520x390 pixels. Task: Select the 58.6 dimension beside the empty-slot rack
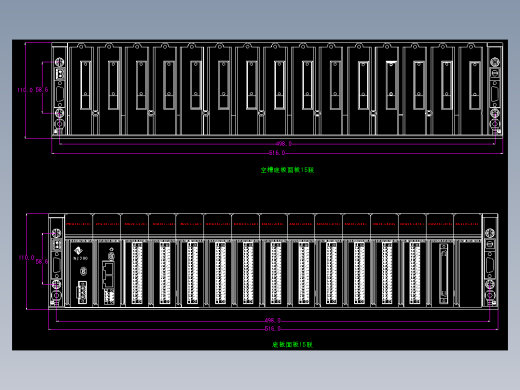pos(42,90)
